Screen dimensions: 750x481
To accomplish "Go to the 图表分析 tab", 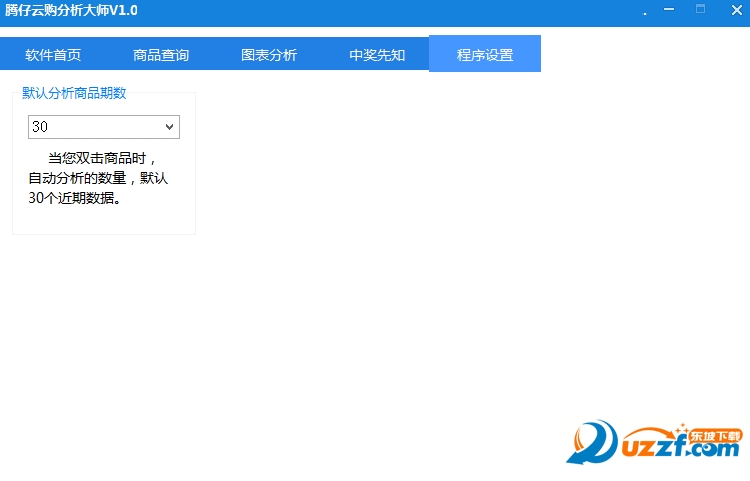I will [269, 55].
